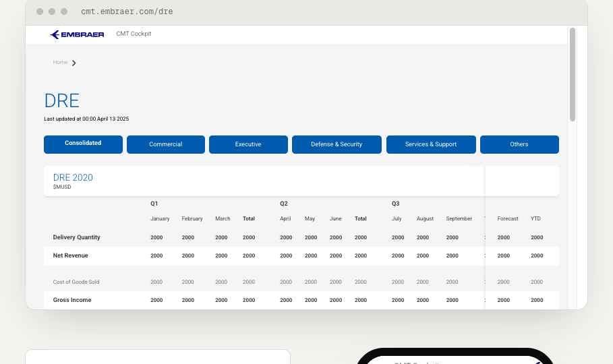
Task: Click the March column header
Action: click(223, 218)
